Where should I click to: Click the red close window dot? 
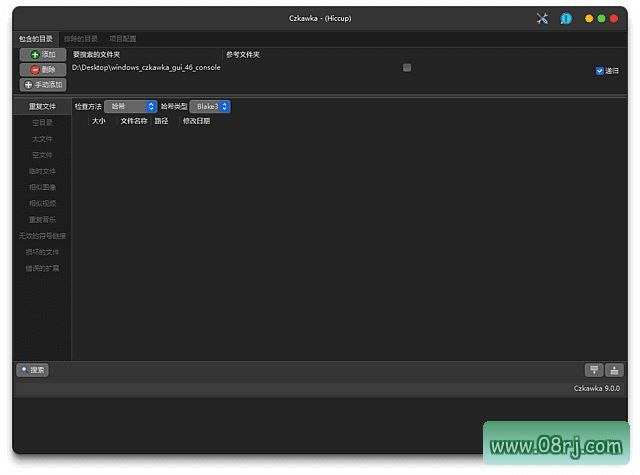(613, 18)
